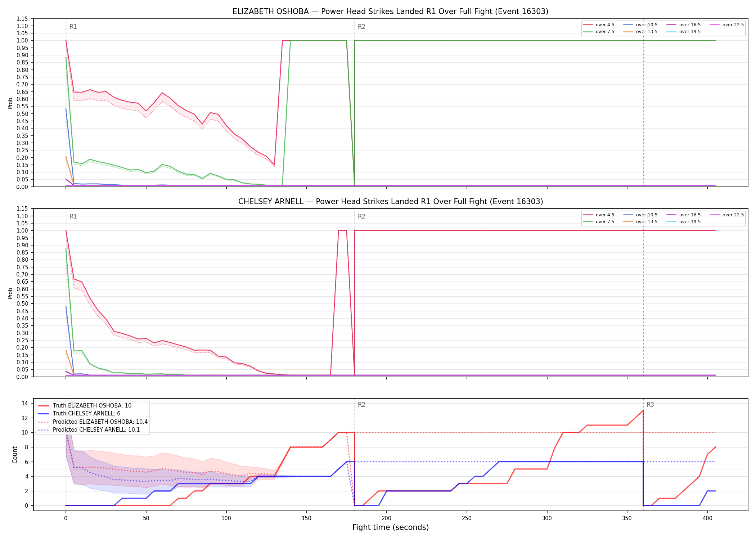Select 'over 19.5' in Oshoba chart legend

[x=684, y=32]
